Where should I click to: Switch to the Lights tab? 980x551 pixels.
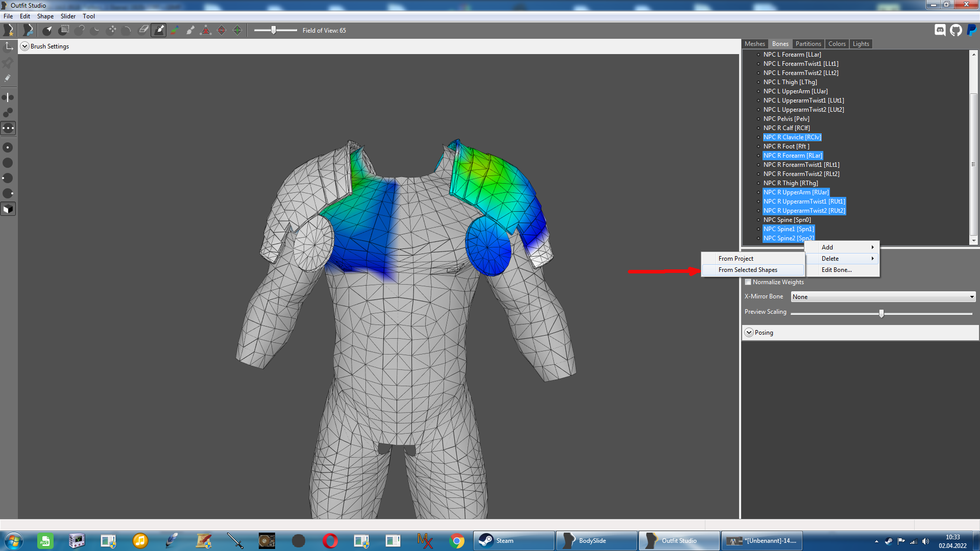(x=861, y=44)
